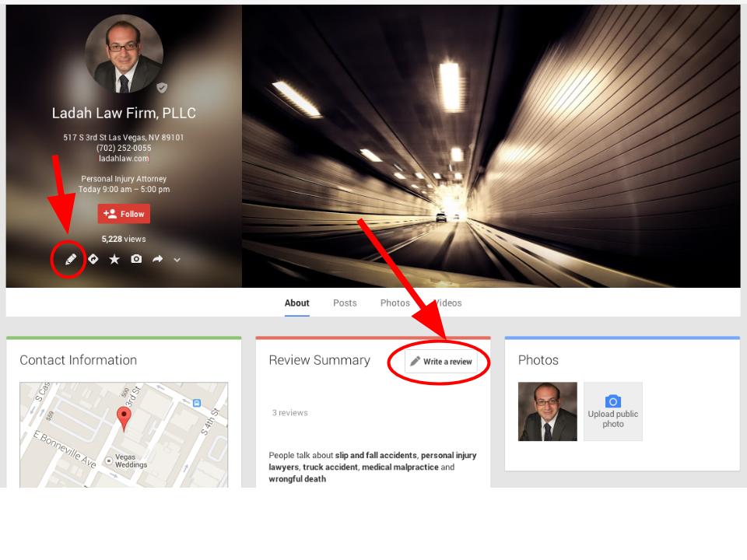The image size is (747, 560).
Task: Click the 5,228 views text
Action: click(124, 239)
